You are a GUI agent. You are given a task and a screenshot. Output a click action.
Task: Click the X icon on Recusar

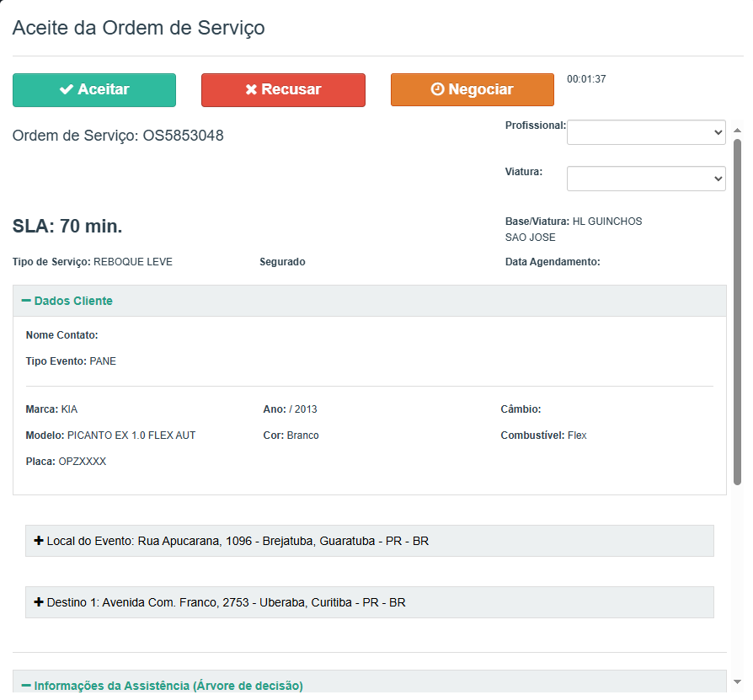pos(251,90)
